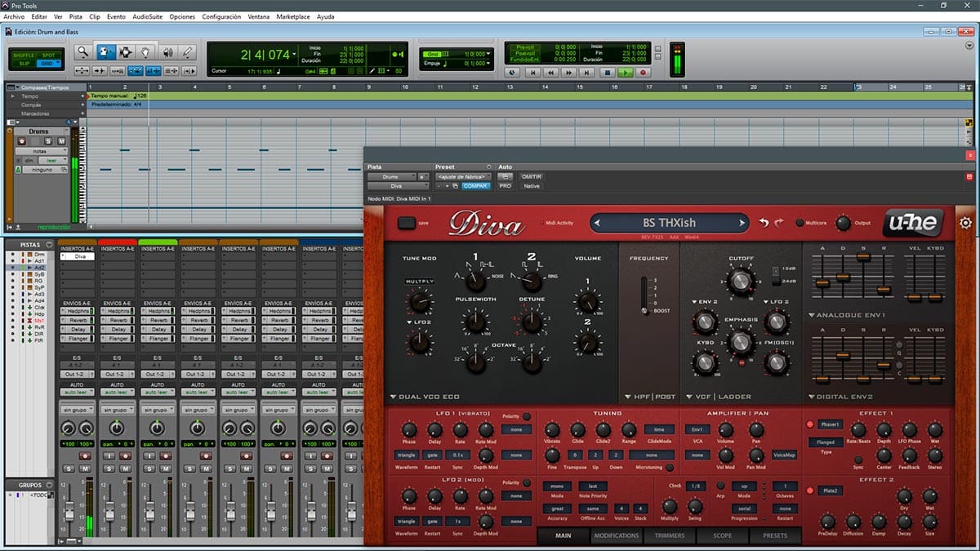
Task: Open the Marketplace menu
Action: [292, 16]
